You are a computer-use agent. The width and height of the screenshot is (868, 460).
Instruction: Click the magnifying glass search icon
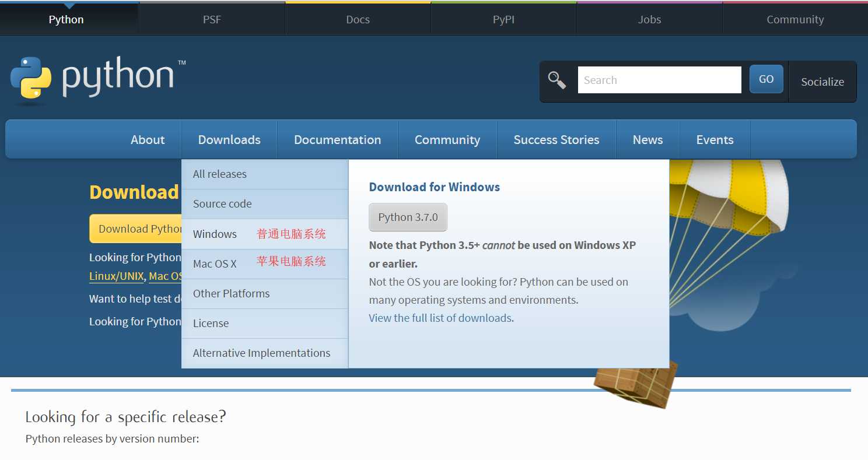557,80
